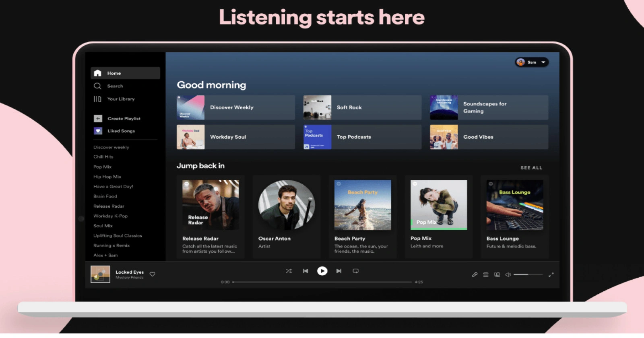Toggle repeat mode
This screenshot has width=644, height=338.
click(x=355, y=271)
